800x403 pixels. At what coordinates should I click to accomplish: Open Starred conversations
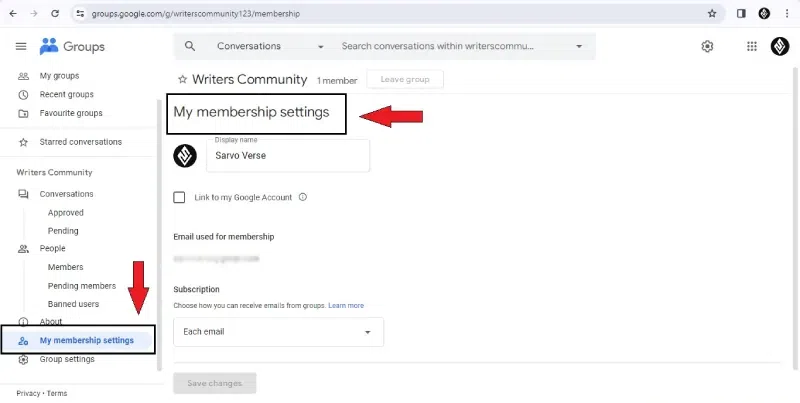point(81,142)
